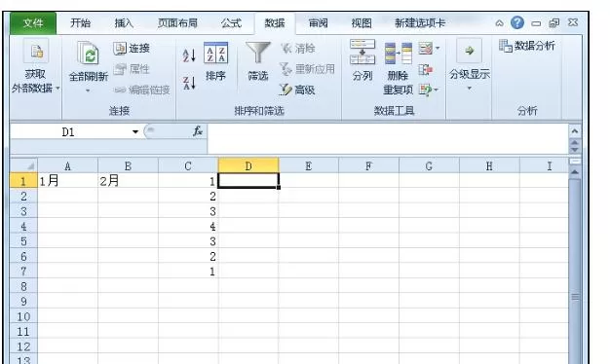Click the fx insert function button
The height and width of the screenshot is (364, 610).
coord(198,131)
